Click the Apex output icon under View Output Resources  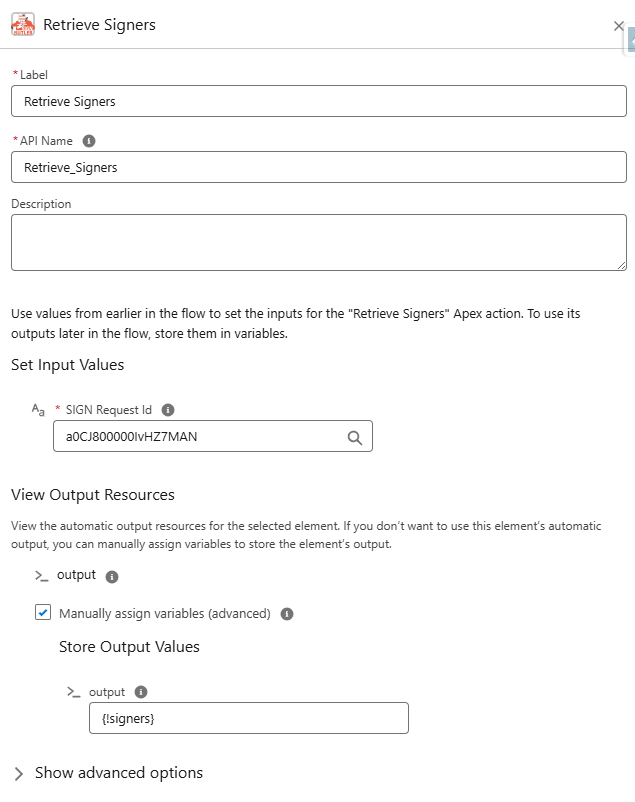(x=41, y=576)
